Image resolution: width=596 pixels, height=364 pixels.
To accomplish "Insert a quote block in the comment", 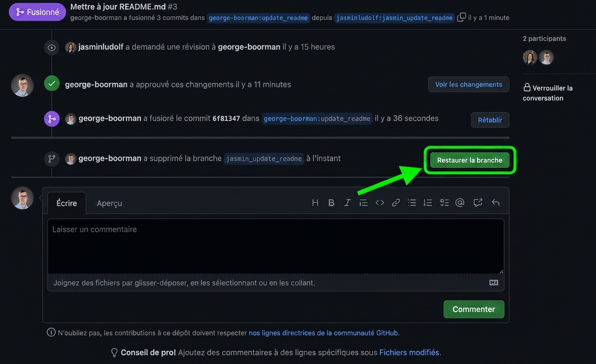I will [363, 203].
